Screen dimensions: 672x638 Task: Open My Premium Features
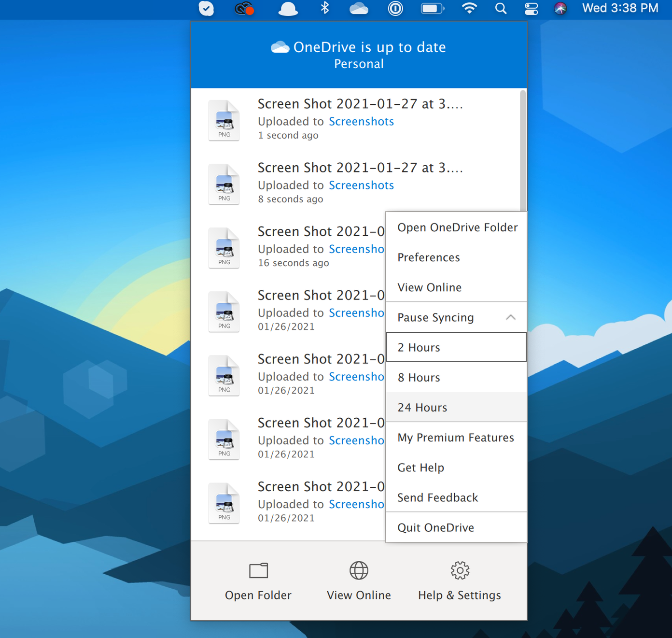click(455, 438)
